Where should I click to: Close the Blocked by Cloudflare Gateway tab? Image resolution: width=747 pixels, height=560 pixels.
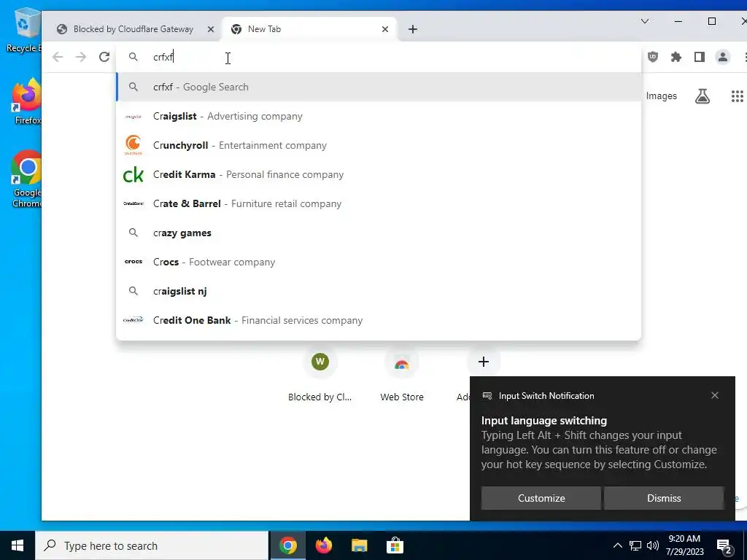(x=211, y=29)
